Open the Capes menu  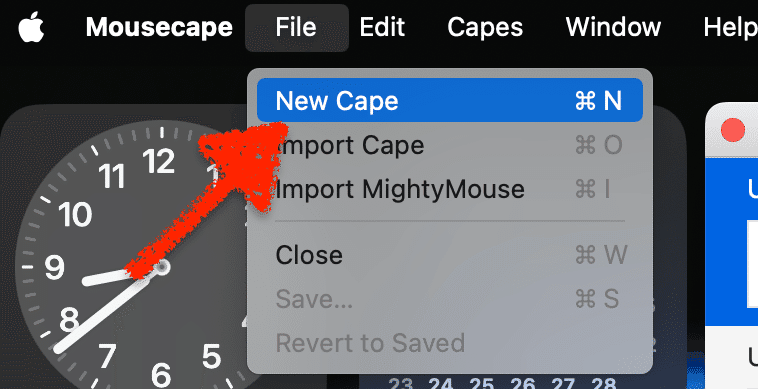(485, 27)
